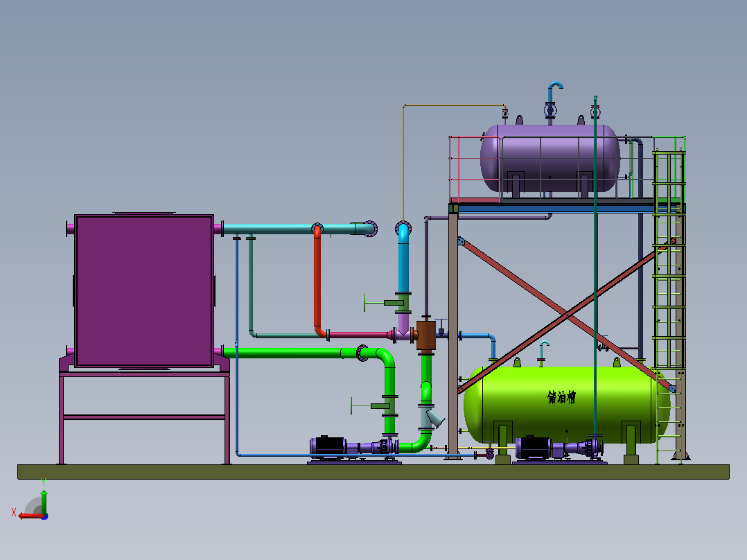Select the brown filter vessel at pipe junction
This screenshot has height=560, width=747.
pos(426,335)
